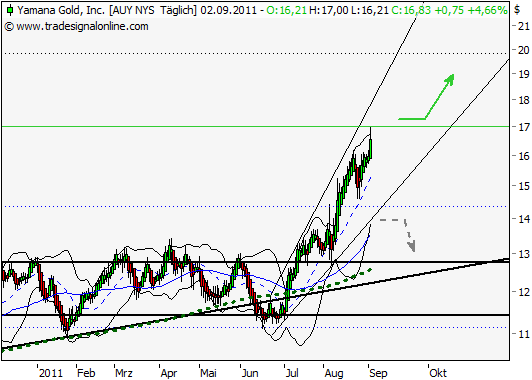Click the close value 'C:16,83'

click(411, 11)
